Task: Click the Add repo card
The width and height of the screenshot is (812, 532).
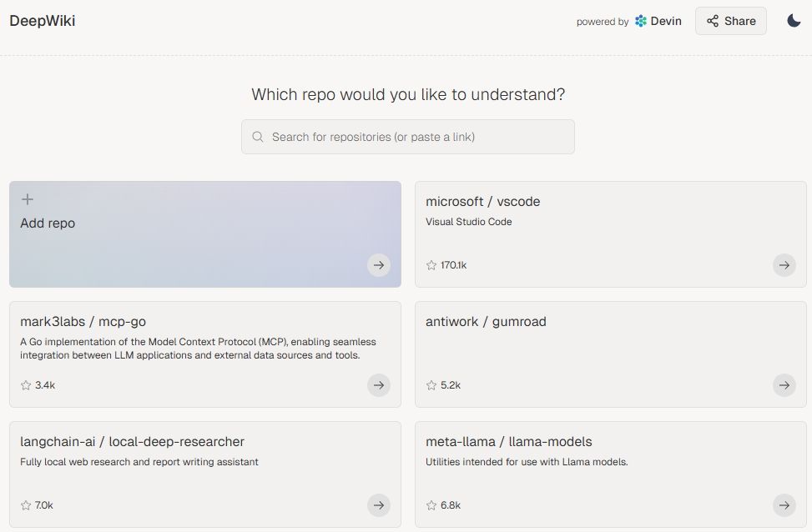Action: click(205, 234)
